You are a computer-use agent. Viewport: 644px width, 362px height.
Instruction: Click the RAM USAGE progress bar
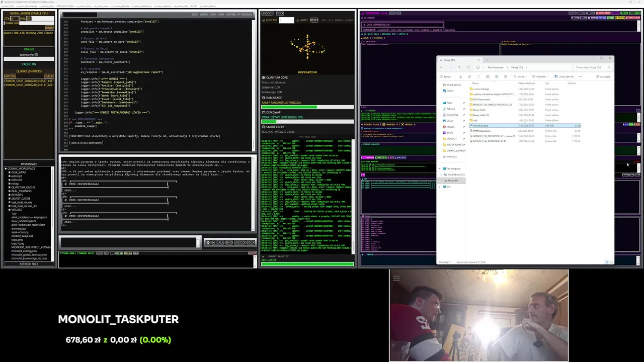tap(307, 107)
